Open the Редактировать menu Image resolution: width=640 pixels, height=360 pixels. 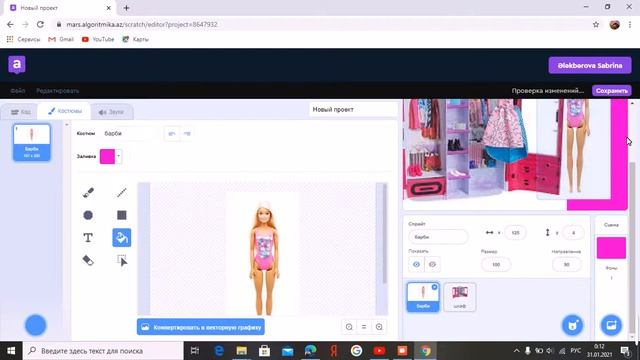(58, 91)
